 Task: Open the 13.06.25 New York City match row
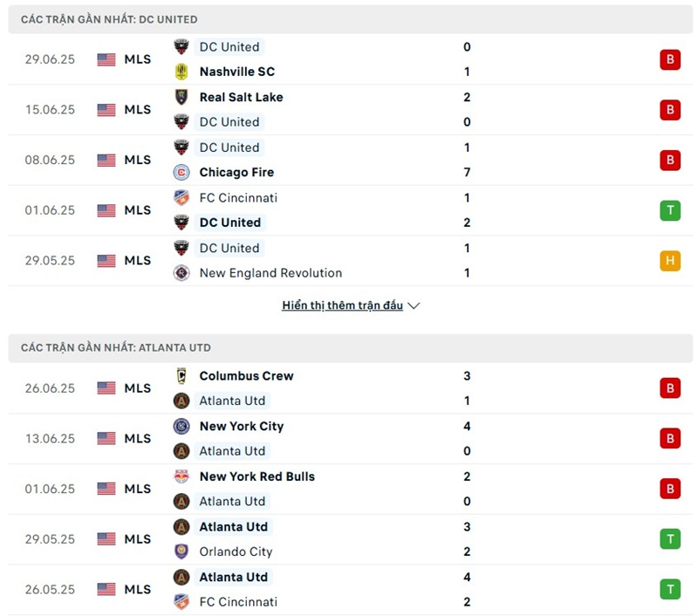coord(351,439)
